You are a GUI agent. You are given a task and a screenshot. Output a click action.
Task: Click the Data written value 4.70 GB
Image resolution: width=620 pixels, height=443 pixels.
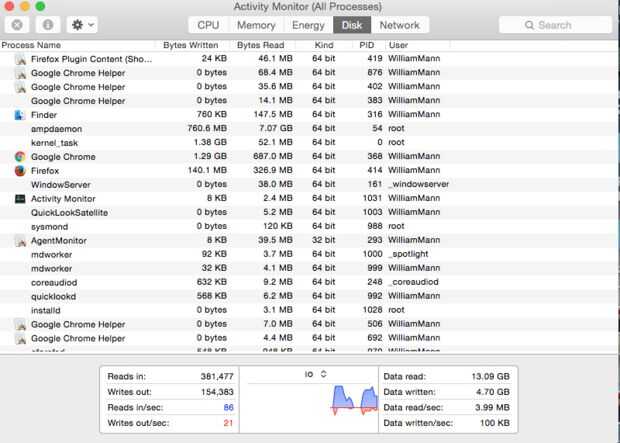pos(493,392)
